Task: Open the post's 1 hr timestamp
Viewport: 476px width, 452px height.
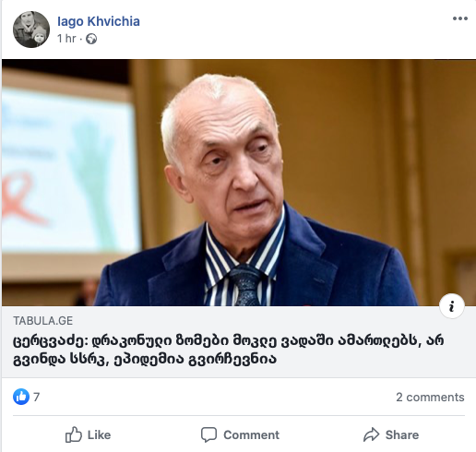Action: pyautogui.click(x=66, y=39)
